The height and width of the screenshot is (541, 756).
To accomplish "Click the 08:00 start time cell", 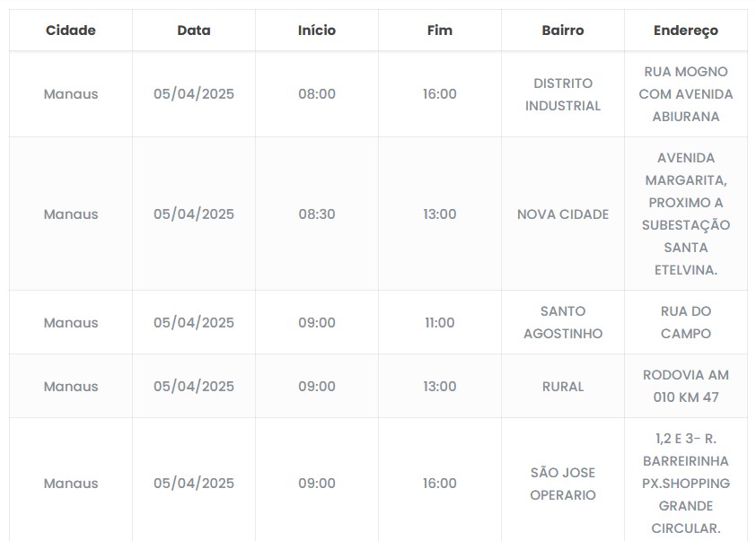I will (317, 94).
